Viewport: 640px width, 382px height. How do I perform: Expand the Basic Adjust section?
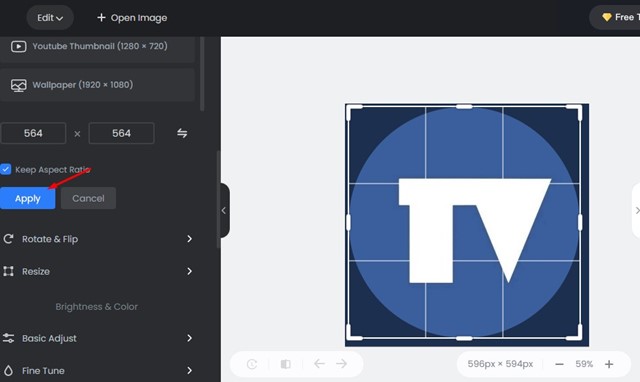click(97, 338)
